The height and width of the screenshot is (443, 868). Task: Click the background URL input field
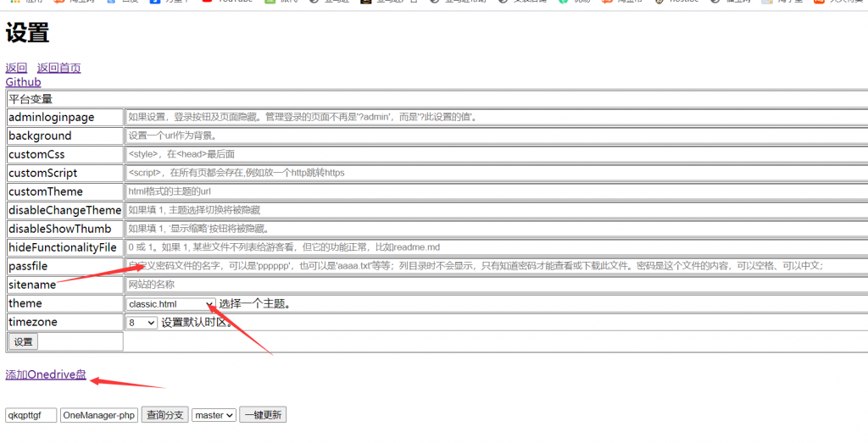[496, 136]
